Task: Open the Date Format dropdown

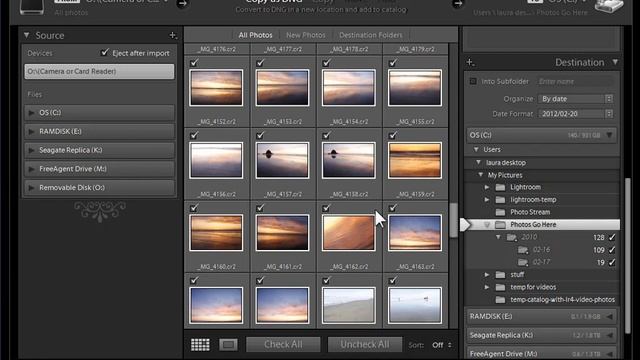Action: [576, 114]
